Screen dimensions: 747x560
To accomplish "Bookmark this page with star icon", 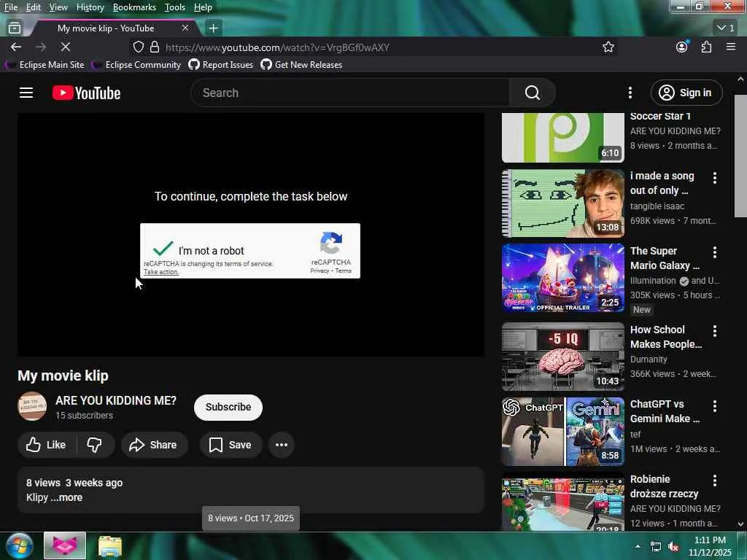I will 608,47.
